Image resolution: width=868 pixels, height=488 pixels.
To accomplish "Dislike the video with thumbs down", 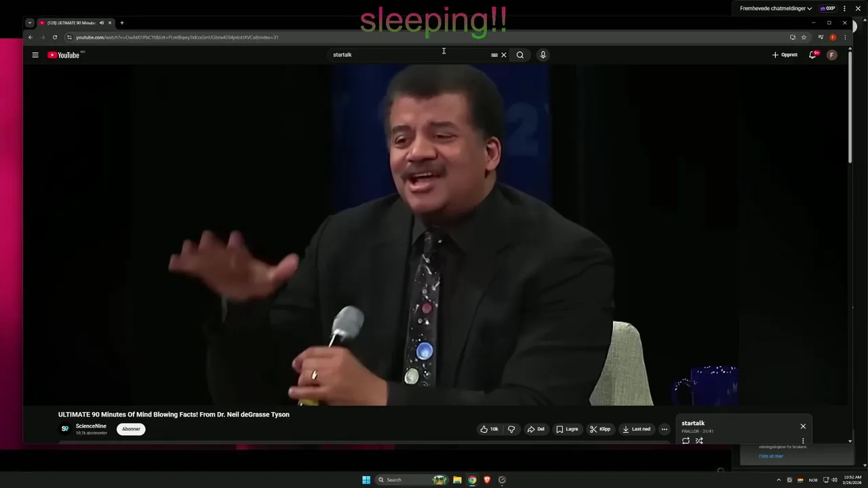I will click(511, 429).
